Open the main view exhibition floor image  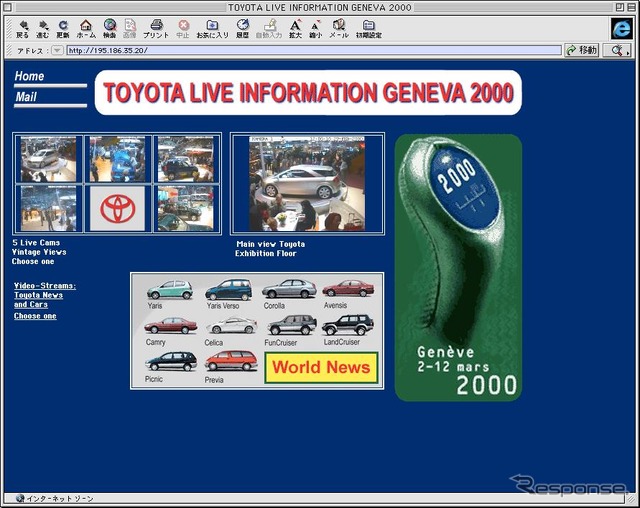pos(307,184)
